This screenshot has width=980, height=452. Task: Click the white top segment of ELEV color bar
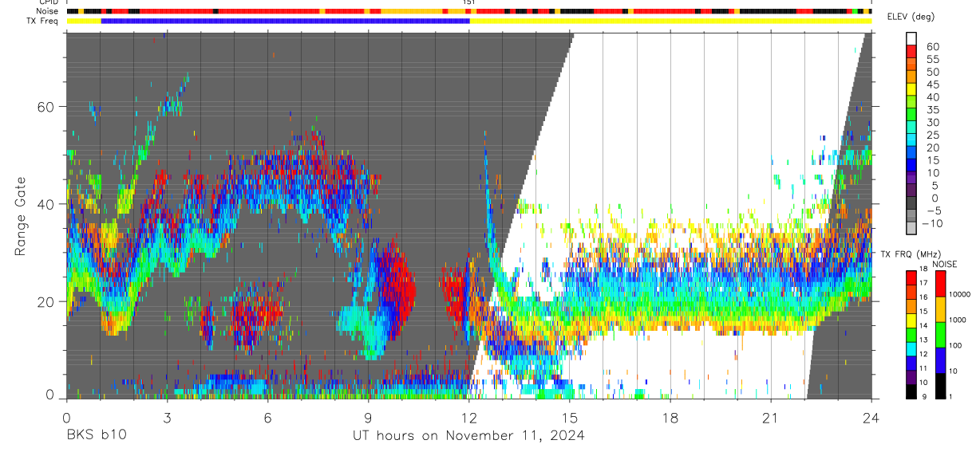tap(911, 37)
